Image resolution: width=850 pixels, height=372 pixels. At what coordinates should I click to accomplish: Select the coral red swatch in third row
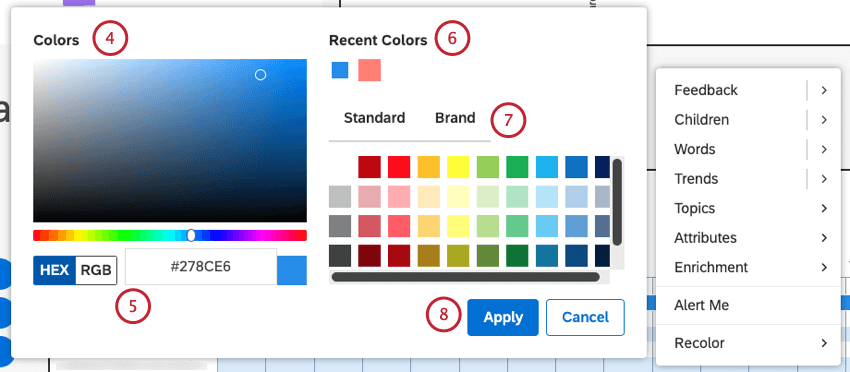[x=399, y=226]
